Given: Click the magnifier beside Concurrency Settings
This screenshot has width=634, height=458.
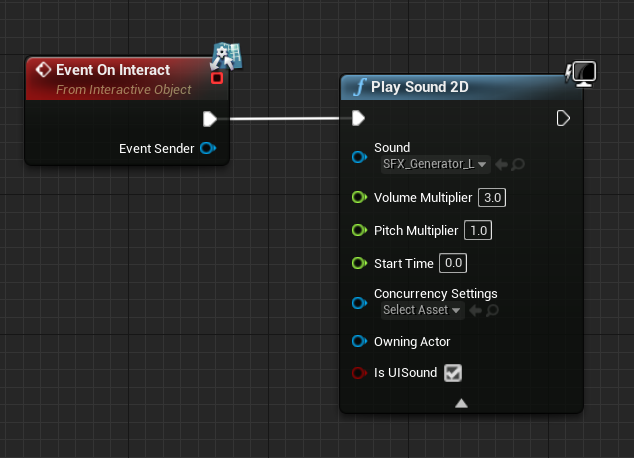Looking at the screenshot, I should pyautogui.click(x=492, y=310).
